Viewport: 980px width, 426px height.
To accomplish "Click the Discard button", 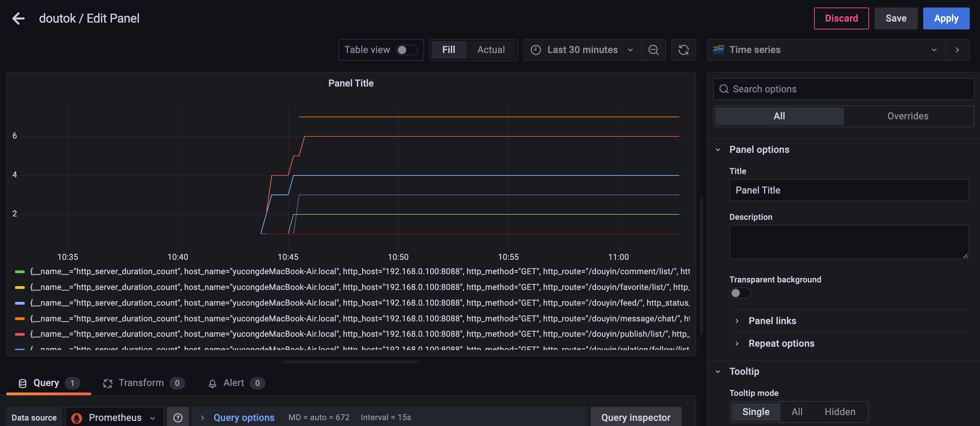I will [x=841, y=18].
